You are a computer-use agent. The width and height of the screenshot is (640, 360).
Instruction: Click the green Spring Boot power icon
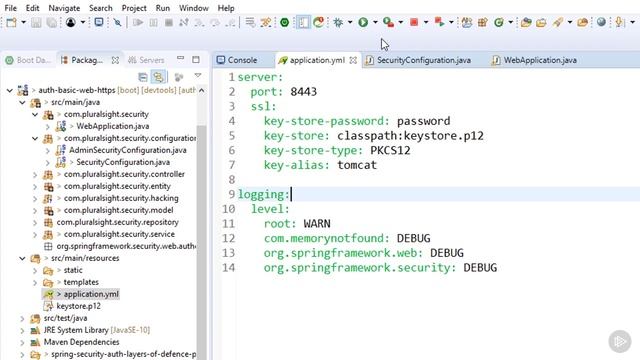point(284,22)
